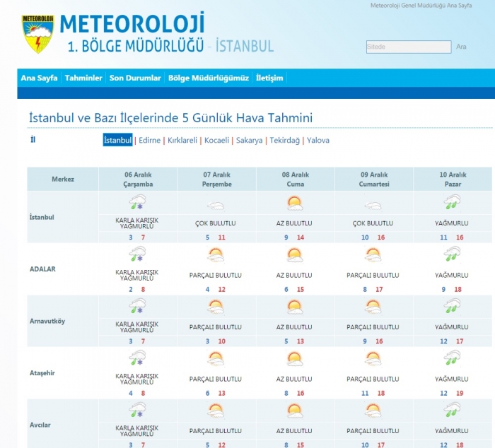Click Avcılar 10 Aralık rain icon

(x=453, y=410)
